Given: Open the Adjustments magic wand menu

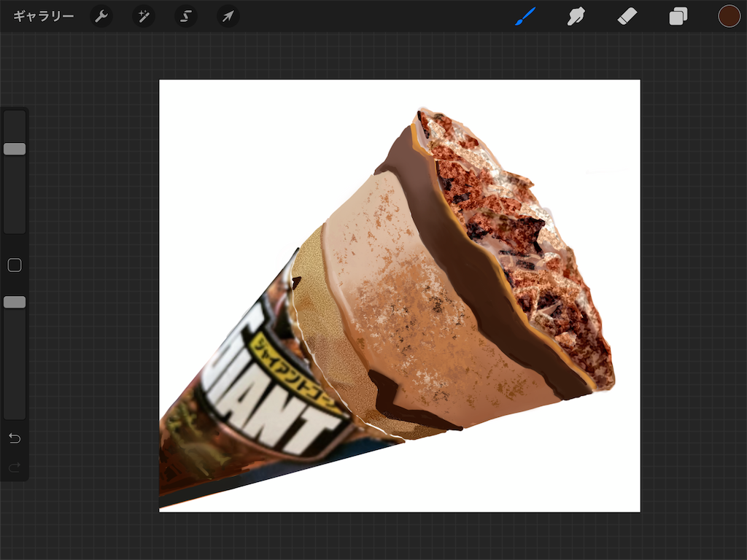Looking at the screenshot, I should pos(144,16).
